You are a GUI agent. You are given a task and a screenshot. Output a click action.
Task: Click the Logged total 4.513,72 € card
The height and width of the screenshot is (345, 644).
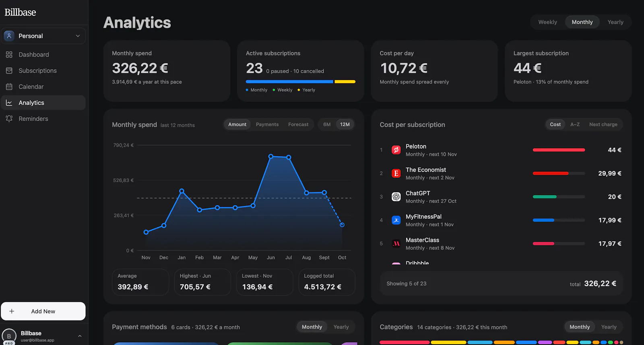pos(327,282)
